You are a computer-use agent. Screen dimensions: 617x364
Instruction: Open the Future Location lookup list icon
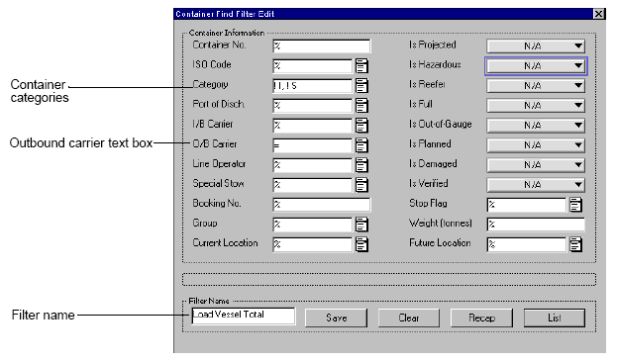[575, 244]
